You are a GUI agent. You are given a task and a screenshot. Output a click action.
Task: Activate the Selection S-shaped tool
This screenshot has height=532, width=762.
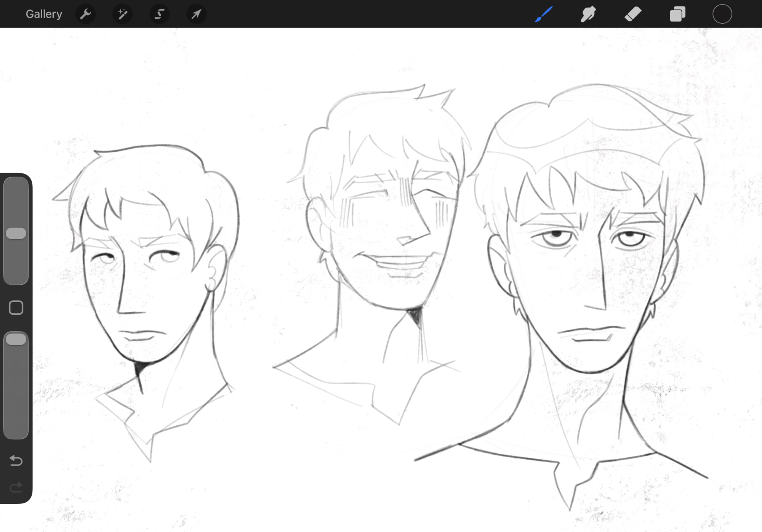159,14
